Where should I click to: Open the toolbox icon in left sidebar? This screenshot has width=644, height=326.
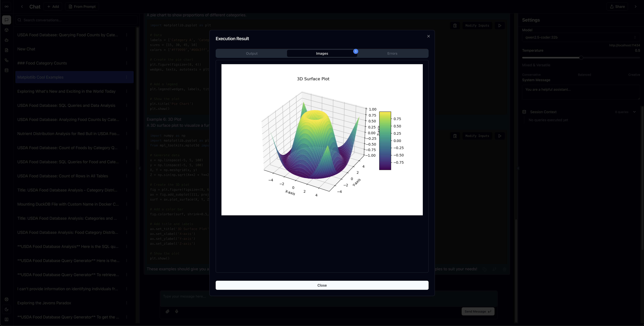[x=7, y=40]
